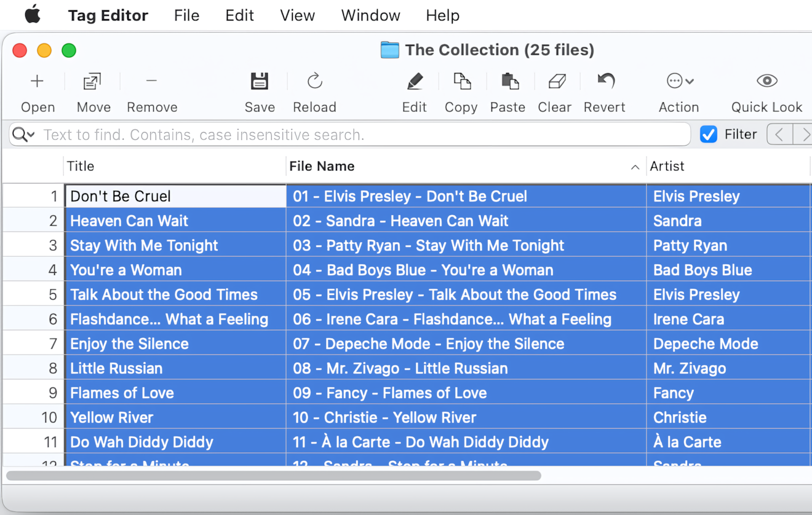The height and width of the screenshot is (515, 812).
Task: Click the Paste clipboard icon
Action: [509, 81]
